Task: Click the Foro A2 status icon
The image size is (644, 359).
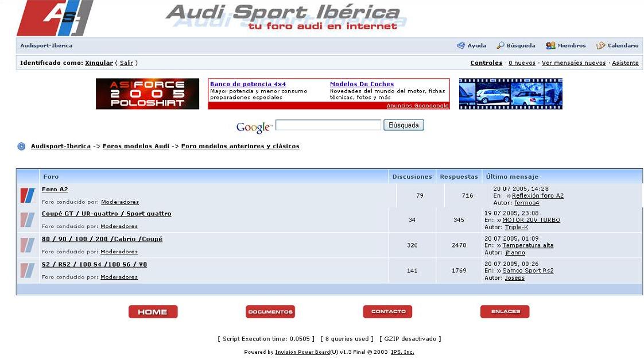Action: click(x=28, y=195)
